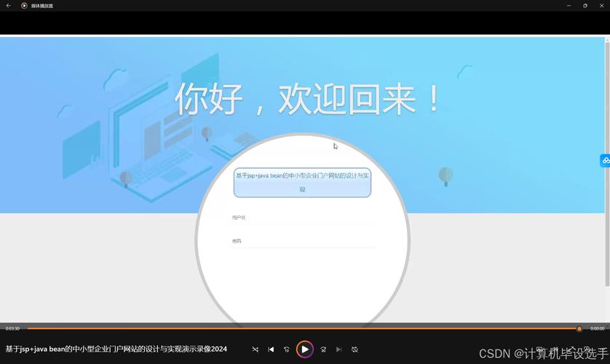Image resolution: width=610 pixels, height=364 pixels.
Task: Start playing the video
Action: point(304,349)
